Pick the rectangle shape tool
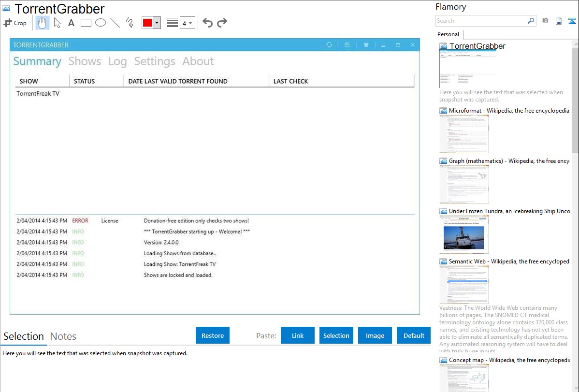The image size is (579, 392). (86, 23)
